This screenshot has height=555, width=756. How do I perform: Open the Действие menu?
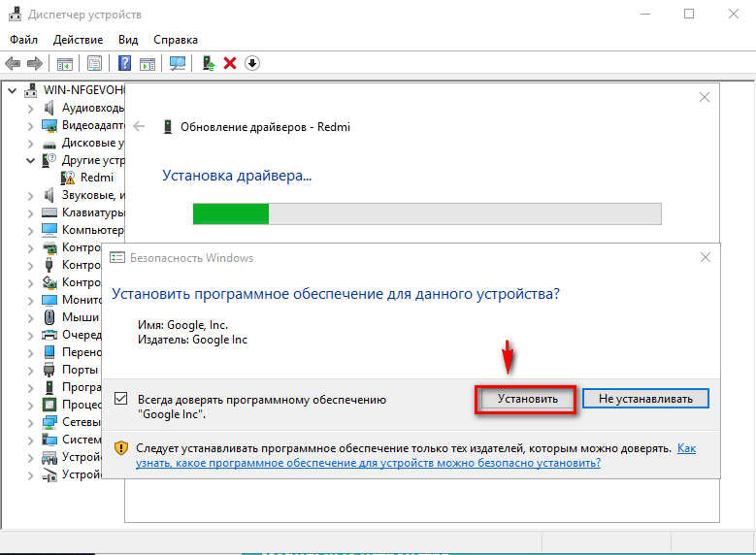point(78,40)
